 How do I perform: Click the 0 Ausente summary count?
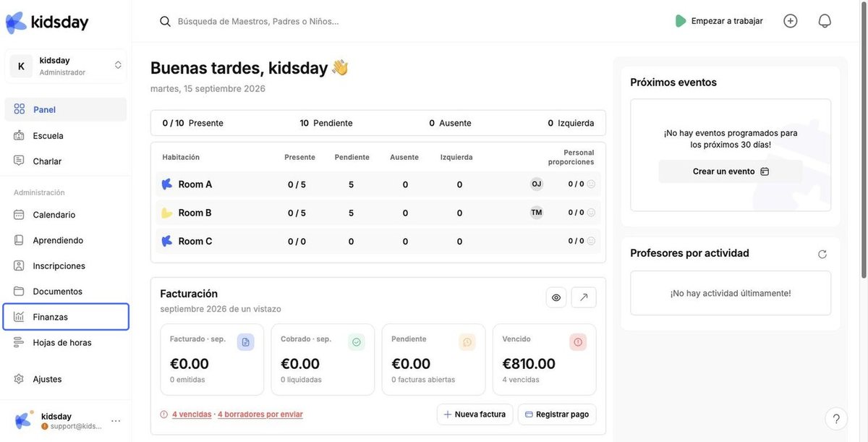coord(450,123)
